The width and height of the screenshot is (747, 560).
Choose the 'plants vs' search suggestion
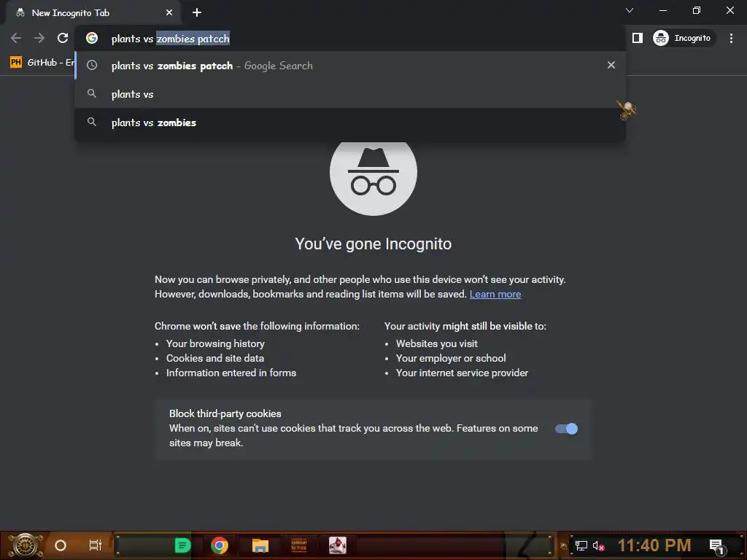[x=350, y=94]
